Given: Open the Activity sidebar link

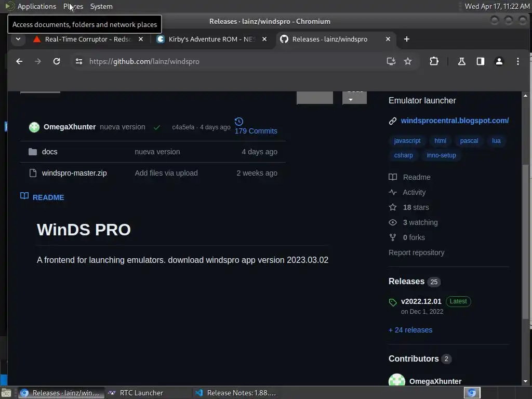Looking at the screenshot, I should (407, 192).
